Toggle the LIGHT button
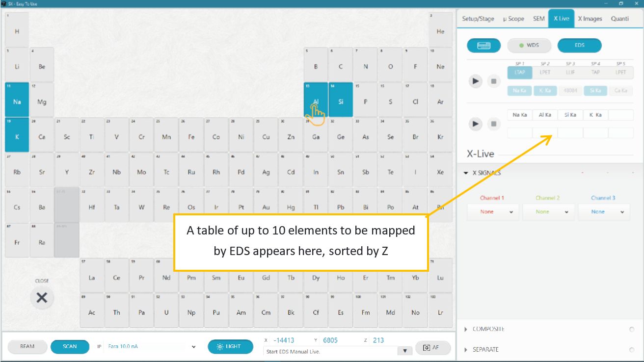 pyautogui.click(x=230, y=347)
